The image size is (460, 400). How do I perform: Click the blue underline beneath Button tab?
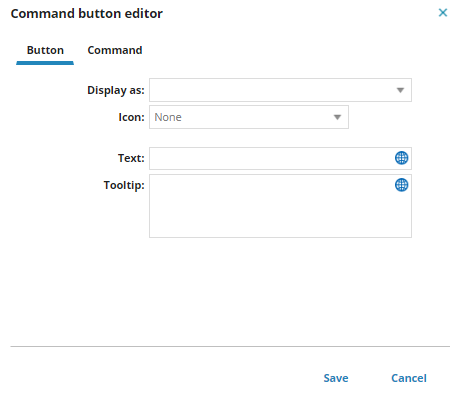(45, 63)
